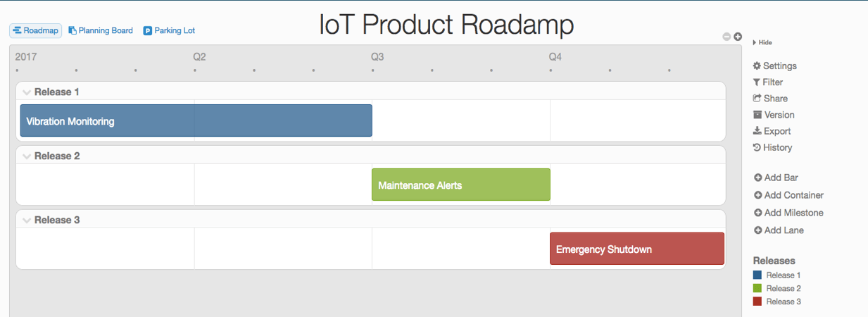Screen dimensions: 868x317
Task: Click the zoom in plus icon
Action: pos(738,37)
